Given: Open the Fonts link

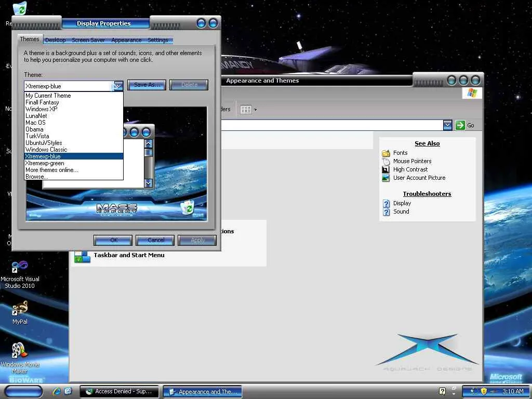Looking at the screenshot, I should [401, 153].
